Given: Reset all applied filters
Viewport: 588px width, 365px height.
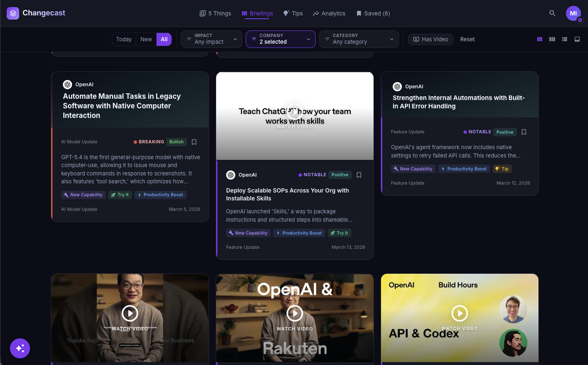Looking at the screenshot, I should click(467, 39).
